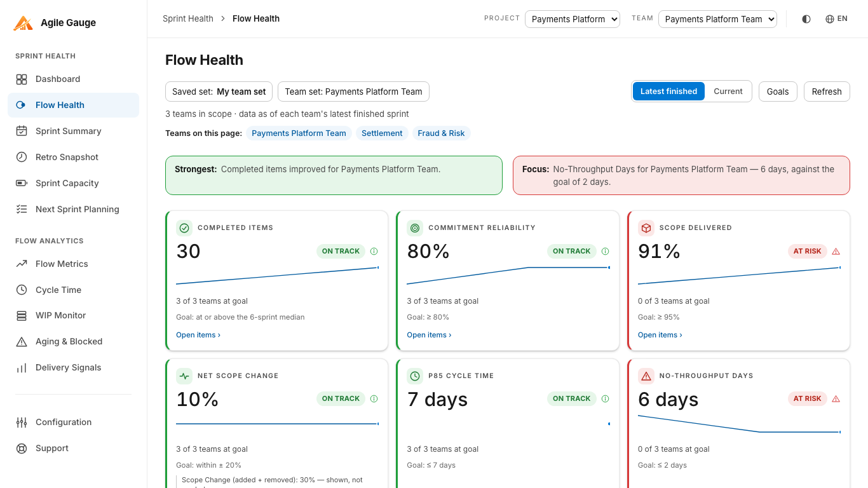
Task: Open Flow Metrics page
Action: (73, 264)
